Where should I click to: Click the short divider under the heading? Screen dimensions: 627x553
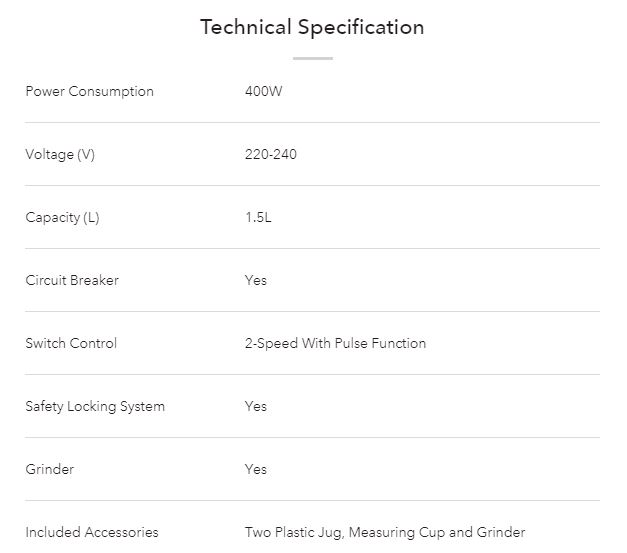(x=312, y=58)
